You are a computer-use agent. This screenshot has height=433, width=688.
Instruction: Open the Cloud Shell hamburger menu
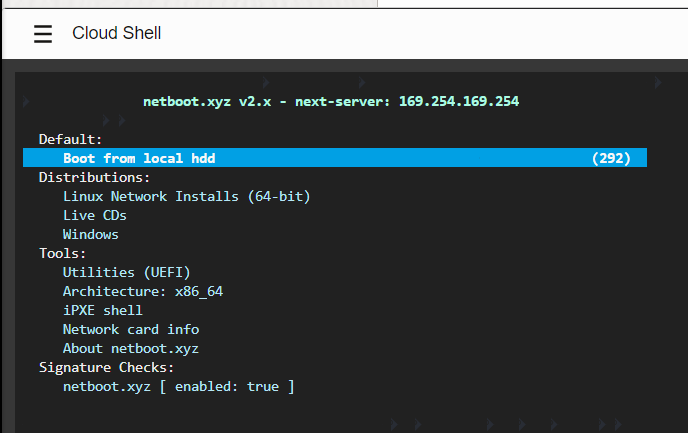(43, 34)
